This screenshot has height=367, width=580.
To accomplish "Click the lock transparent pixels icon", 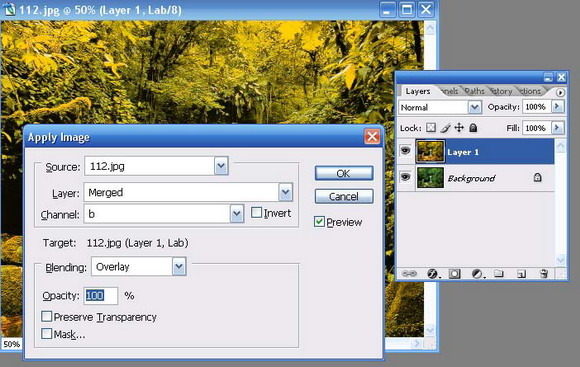I will 431,128.
